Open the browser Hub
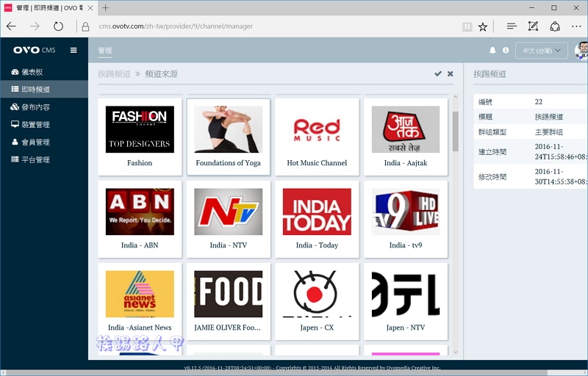The width and height of the screenshot is (588, 376). pyautogui.click(x=512, y=26)
